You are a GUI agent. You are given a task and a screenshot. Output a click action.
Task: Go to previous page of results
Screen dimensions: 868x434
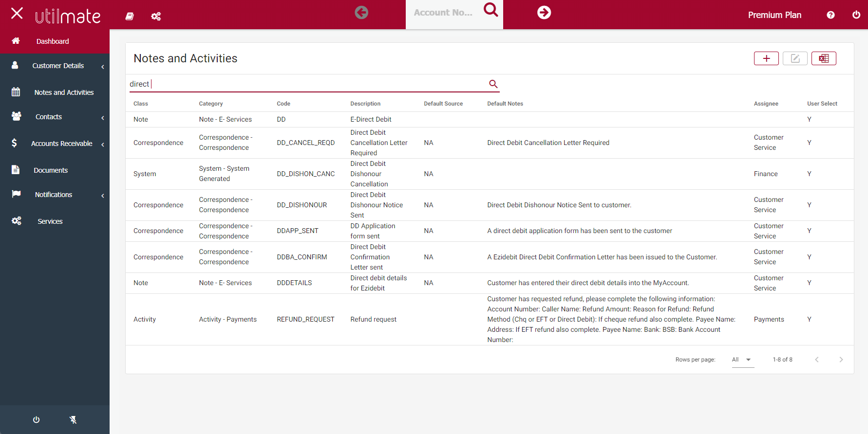tap(817, 360)
